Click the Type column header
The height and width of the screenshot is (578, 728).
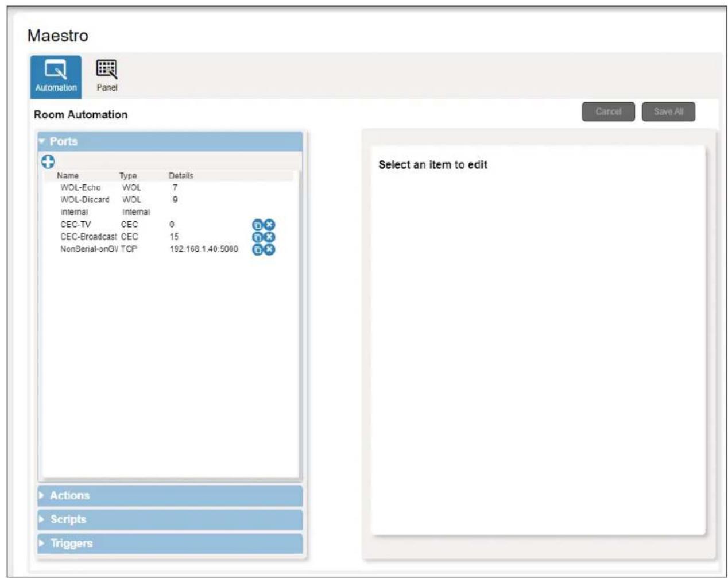click(x=128, y=176)
